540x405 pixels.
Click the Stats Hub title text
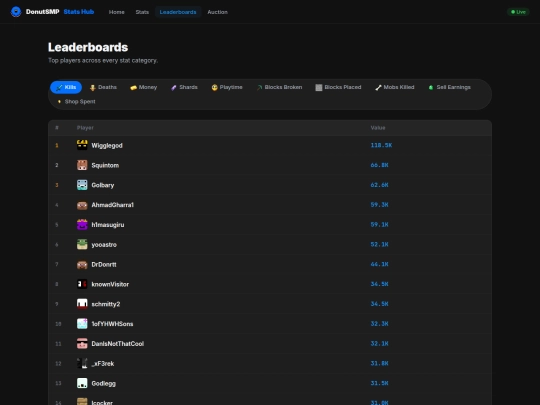[x=79, y=12]
